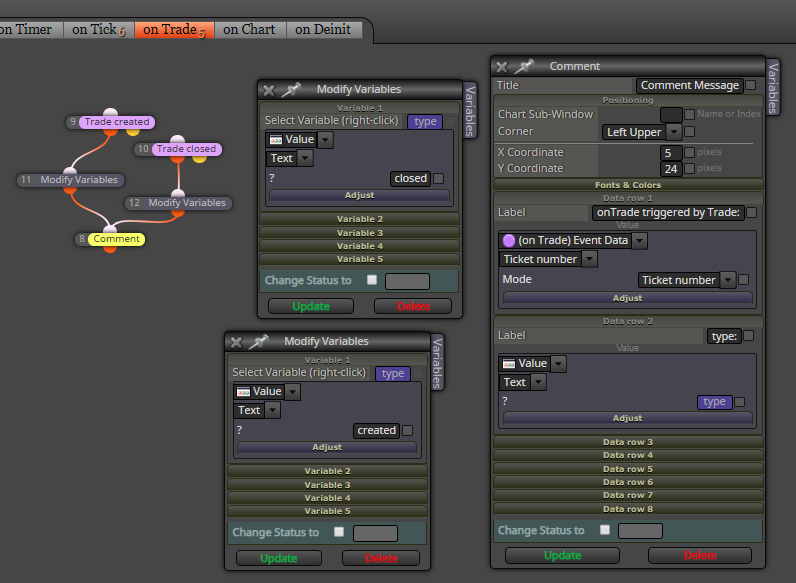Click the pushpin icon in the lower Modify Variables panel
Screen dimensions: 796x583
point(258,342)
